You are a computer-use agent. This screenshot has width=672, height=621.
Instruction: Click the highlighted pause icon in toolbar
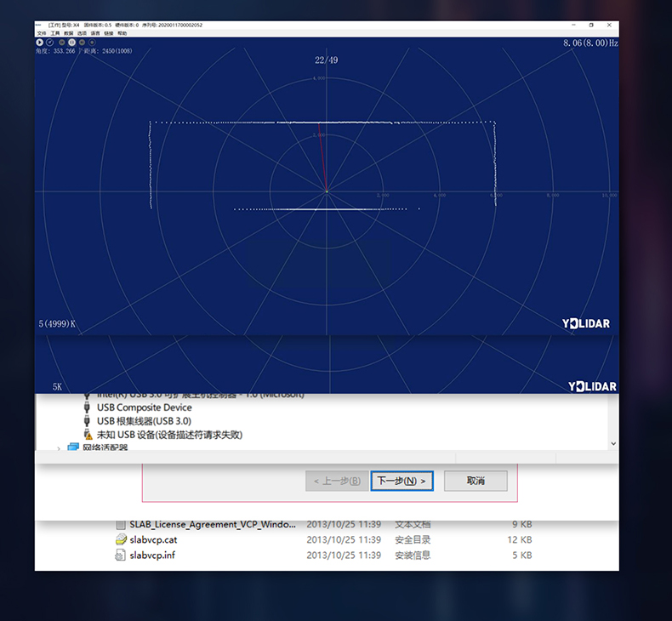71,42
